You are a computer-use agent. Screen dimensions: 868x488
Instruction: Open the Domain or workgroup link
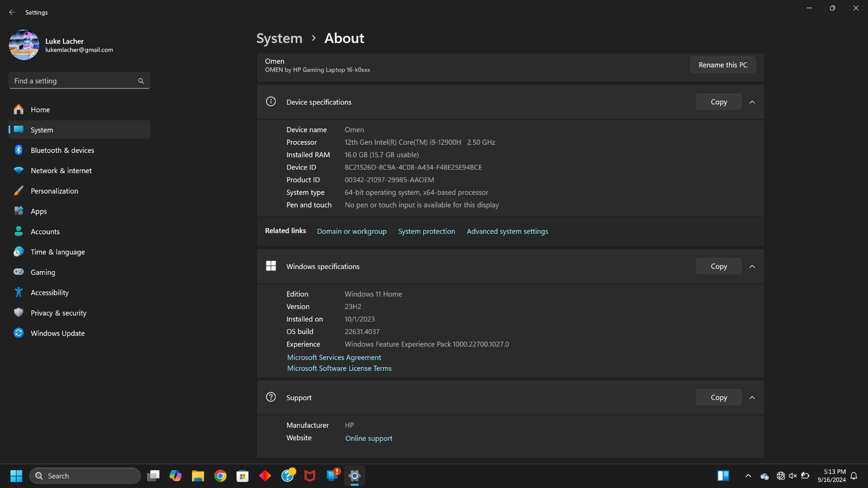point(352,232)
